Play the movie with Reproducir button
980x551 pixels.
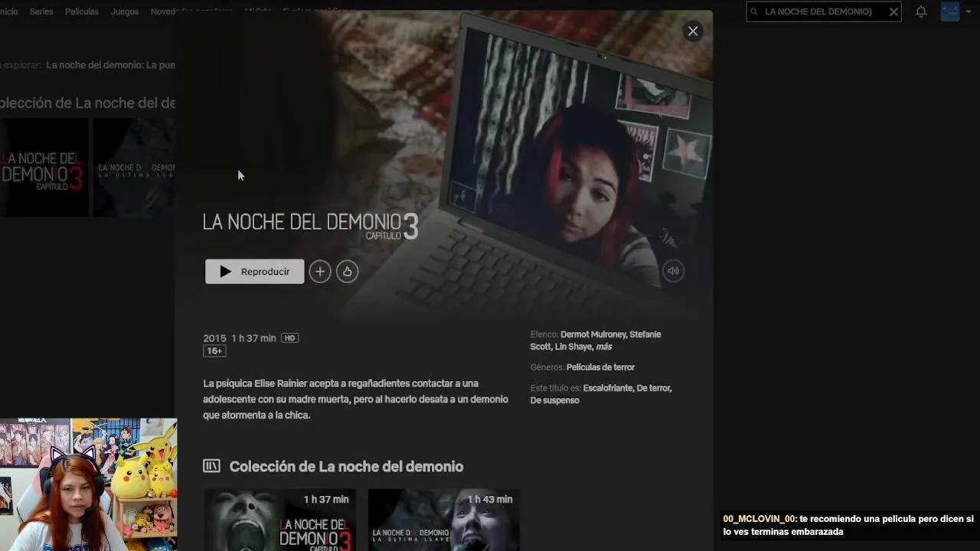254,272
